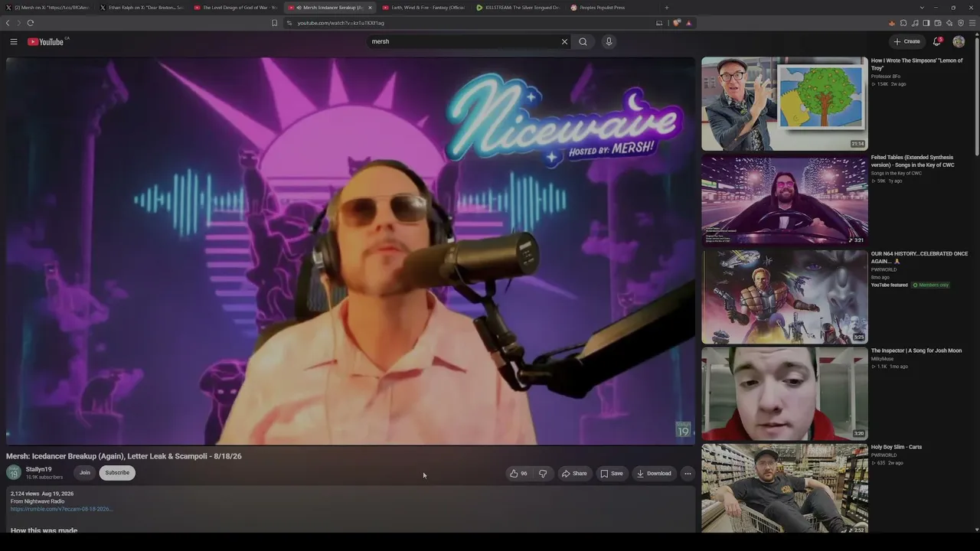Open the browser main menu
The image size is (980, 551).
(x=972, y=23)
